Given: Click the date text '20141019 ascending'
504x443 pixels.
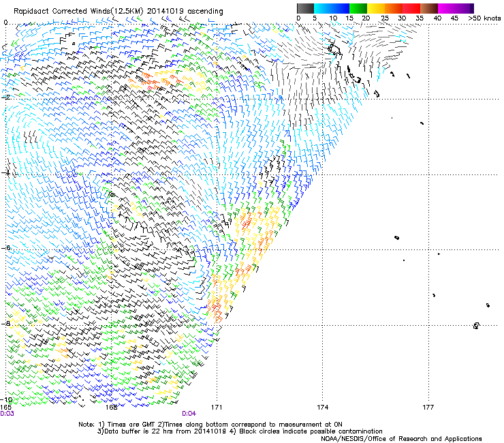Looking at the screenshot, I should (x=185, y=12).
